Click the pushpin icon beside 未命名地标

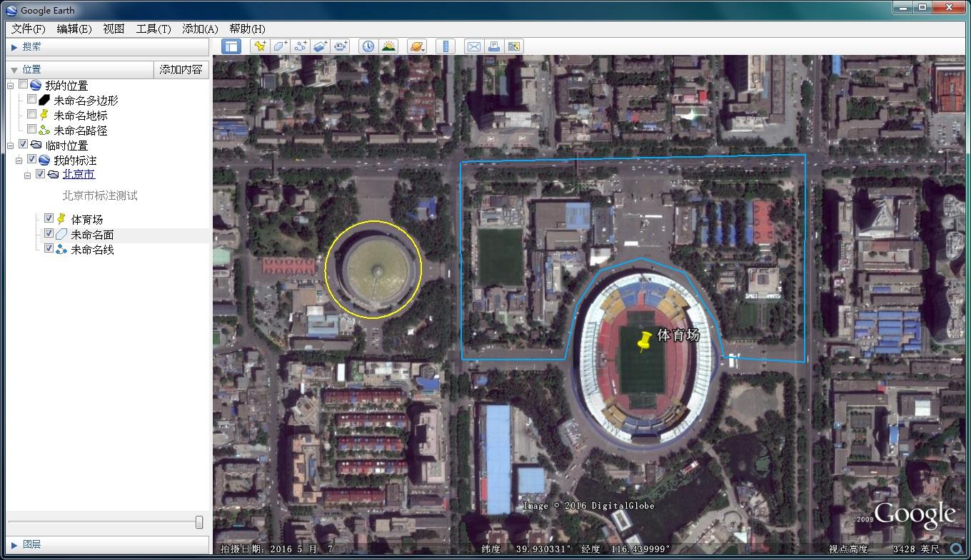(x=44, y=115)
